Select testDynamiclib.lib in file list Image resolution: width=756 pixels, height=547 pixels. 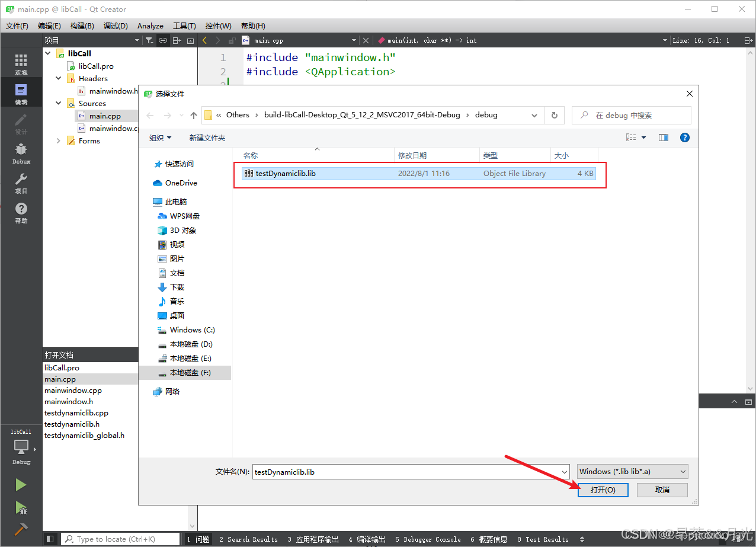coord(418,174)
